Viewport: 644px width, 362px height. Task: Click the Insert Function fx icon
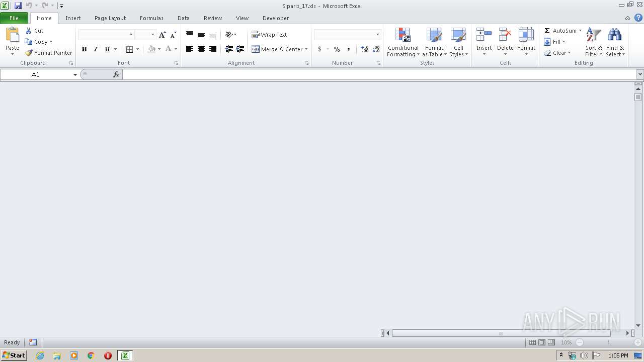tap(116, 74)
